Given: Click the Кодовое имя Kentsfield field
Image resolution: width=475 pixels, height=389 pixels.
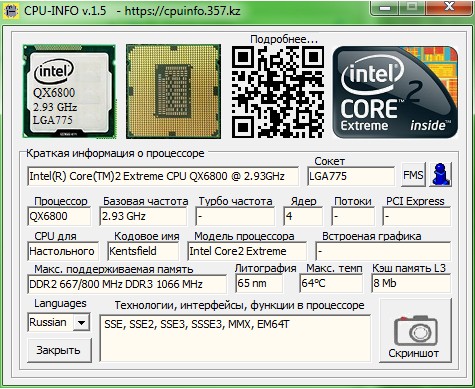Looking at the screenshot, I should click(143, 251).
